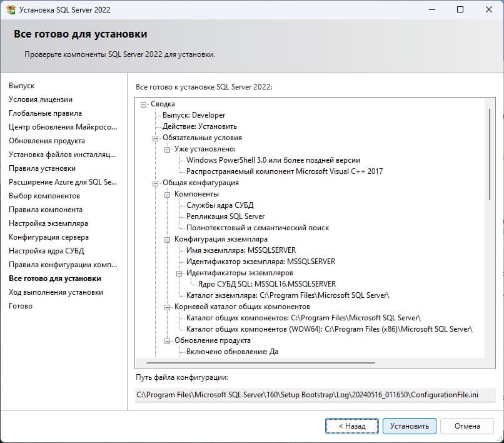
Task: Click the vertical scrollbar of the summary tree
Action: pos(490,155)
